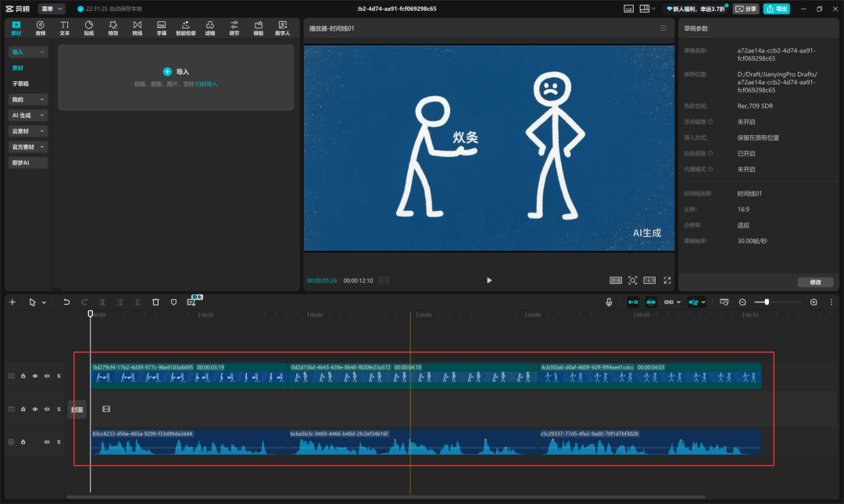Toggle eye visibility on the top video track
Image resolution: width=844 pixels, height=504 pixels.
35,376
